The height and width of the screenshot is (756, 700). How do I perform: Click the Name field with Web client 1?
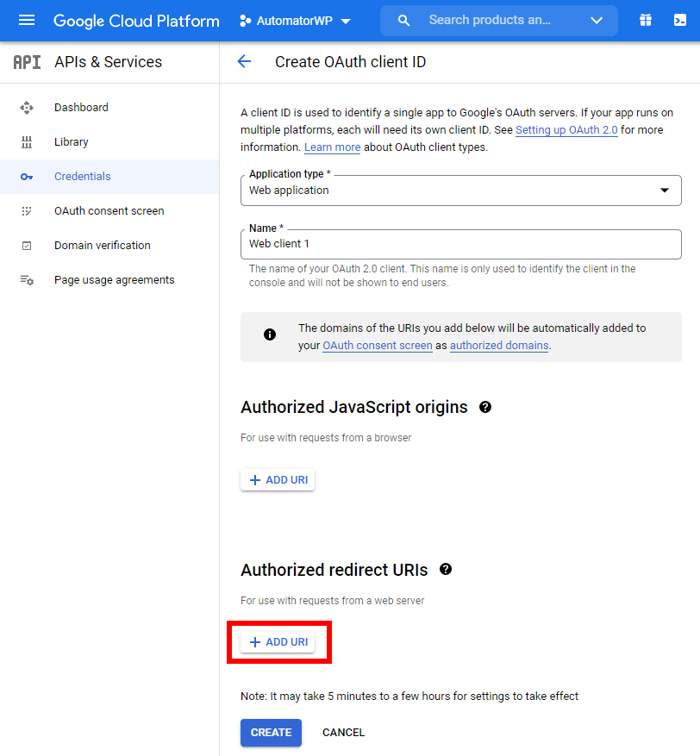[461, 245]
